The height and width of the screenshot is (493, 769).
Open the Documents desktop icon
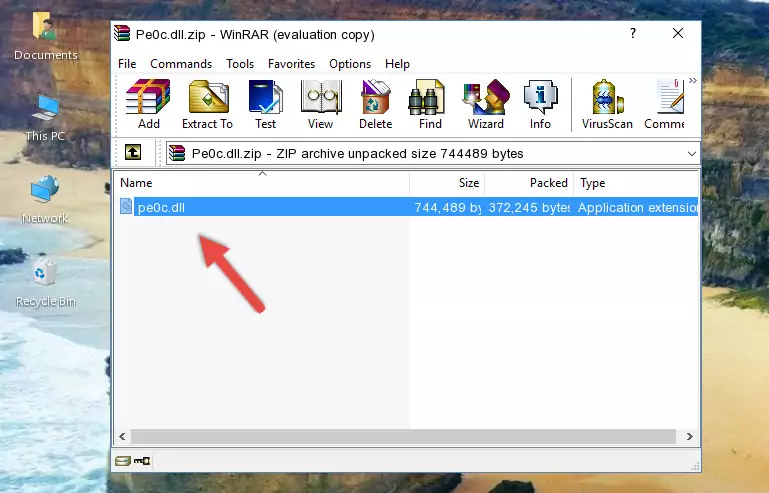tap(45, 36)
